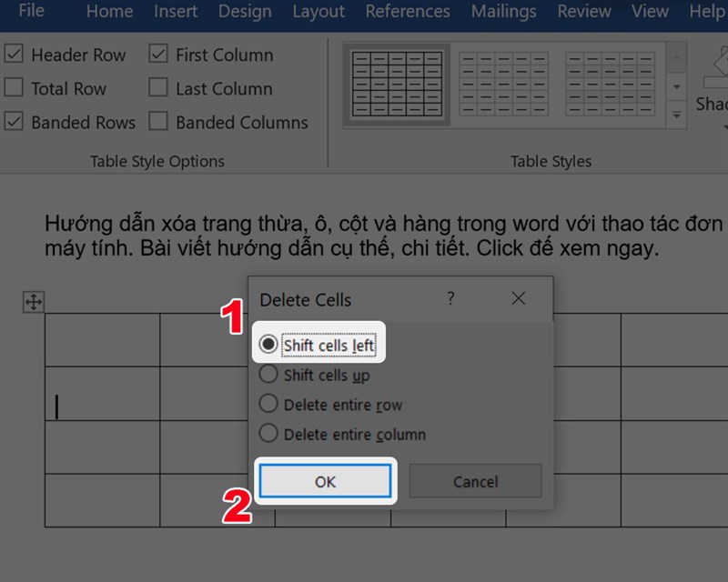The width and height of the screenshot is (728, 582).
Task: Toggle the First Column checkbox
Action: (158, 54)
